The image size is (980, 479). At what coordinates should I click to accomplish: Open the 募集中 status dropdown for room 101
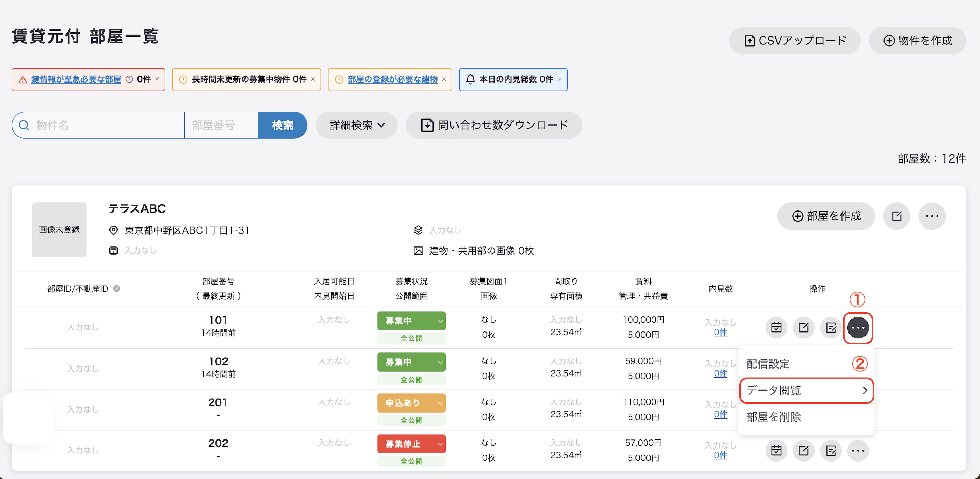click(411, 321)
